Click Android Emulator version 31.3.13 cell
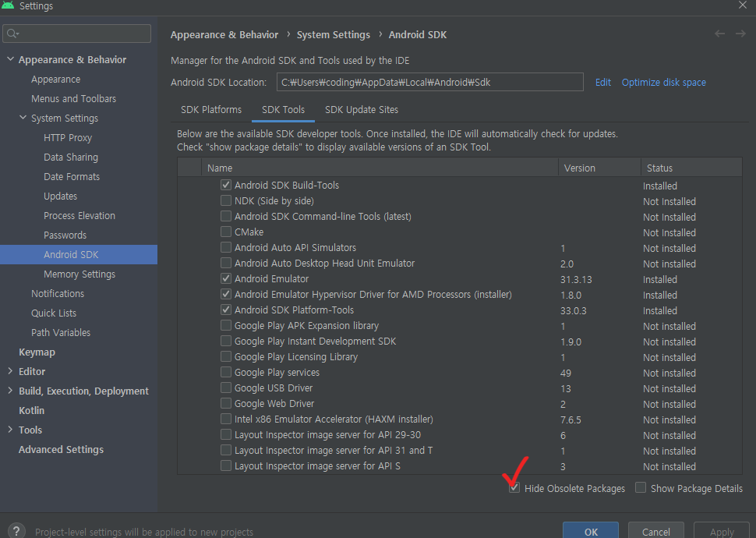 point(576,279)
